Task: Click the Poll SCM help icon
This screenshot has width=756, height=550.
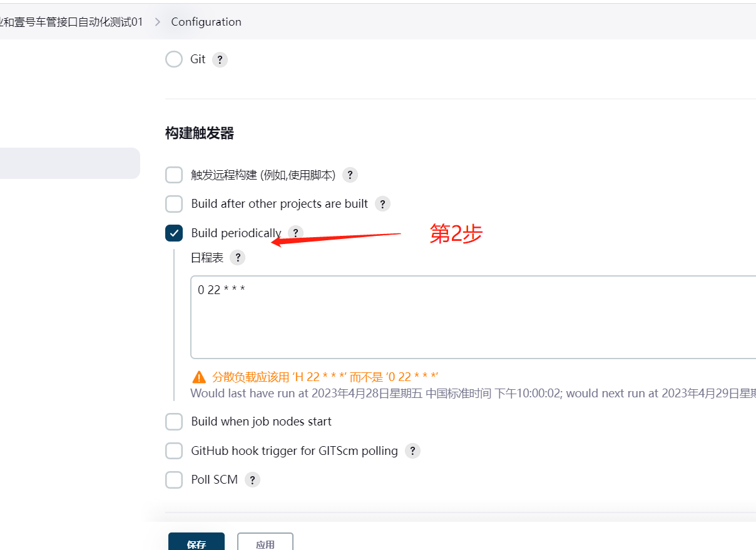Action: [252, 480]
